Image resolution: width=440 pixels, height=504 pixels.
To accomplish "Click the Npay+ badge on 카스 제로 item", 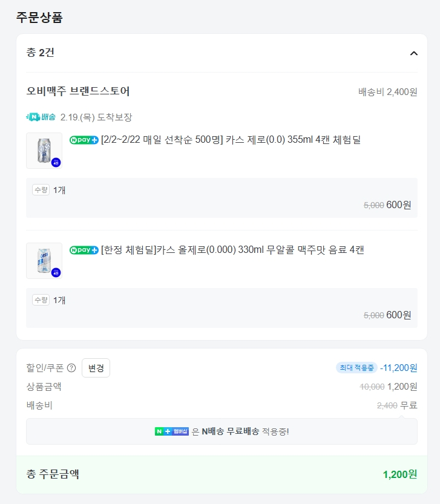I will point(84,140).
